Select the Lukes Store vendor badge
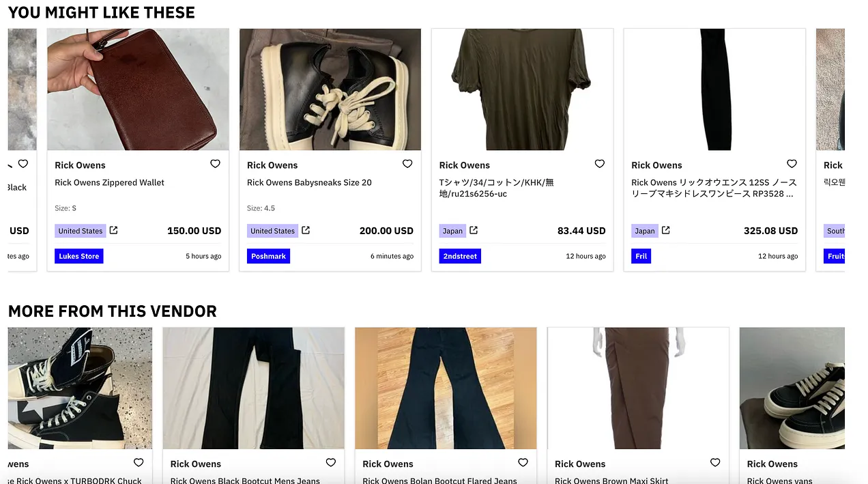 79,256
